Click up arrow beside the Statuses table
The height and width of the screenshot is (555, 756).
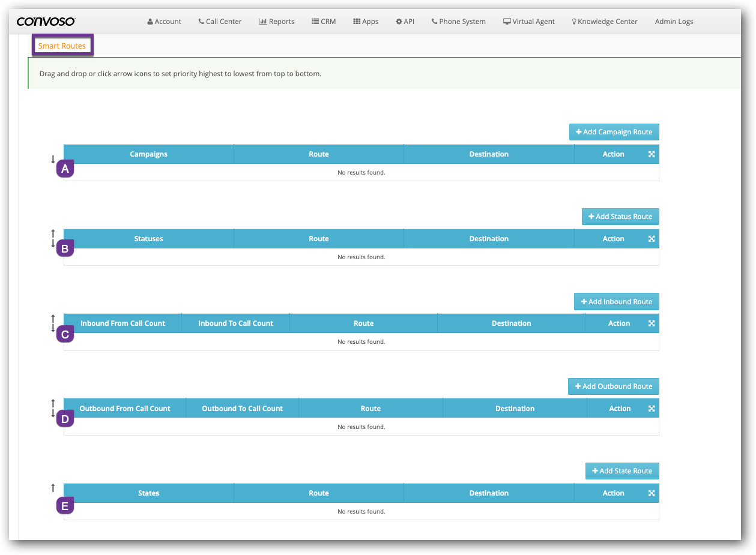(53, 233)
